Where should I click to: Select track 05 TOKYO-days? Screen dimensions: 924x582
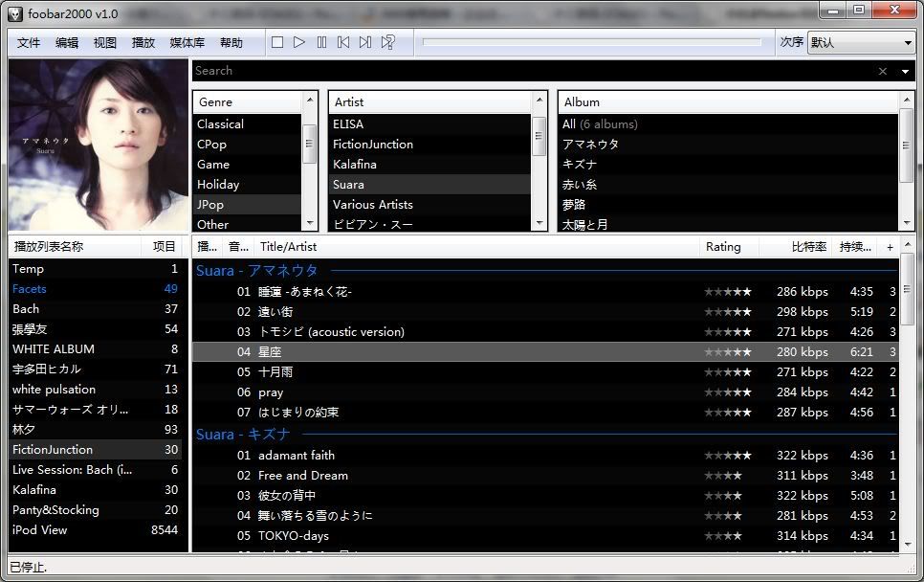pyautogui.click(x=545, y=536)
